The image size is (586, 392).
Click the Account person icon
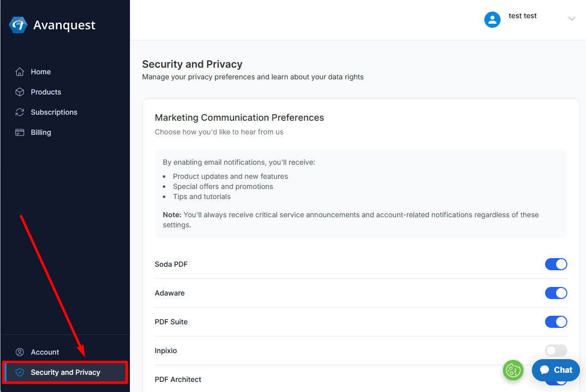click(x=20, y=352)
